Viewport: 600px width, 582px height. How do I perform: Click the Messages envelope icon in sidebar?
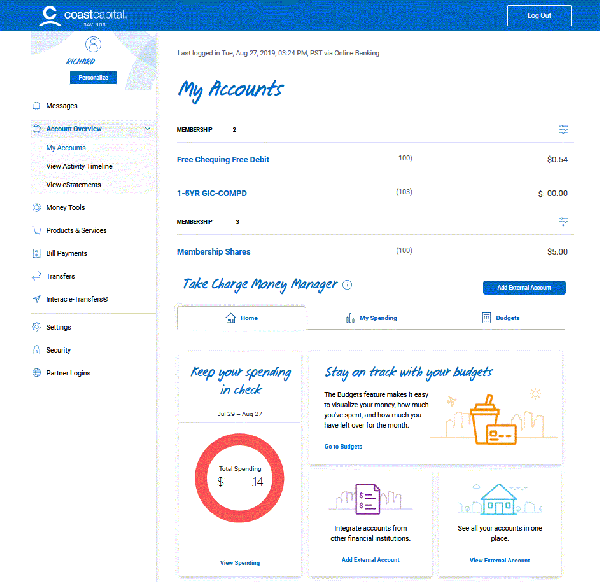point(36,105)
